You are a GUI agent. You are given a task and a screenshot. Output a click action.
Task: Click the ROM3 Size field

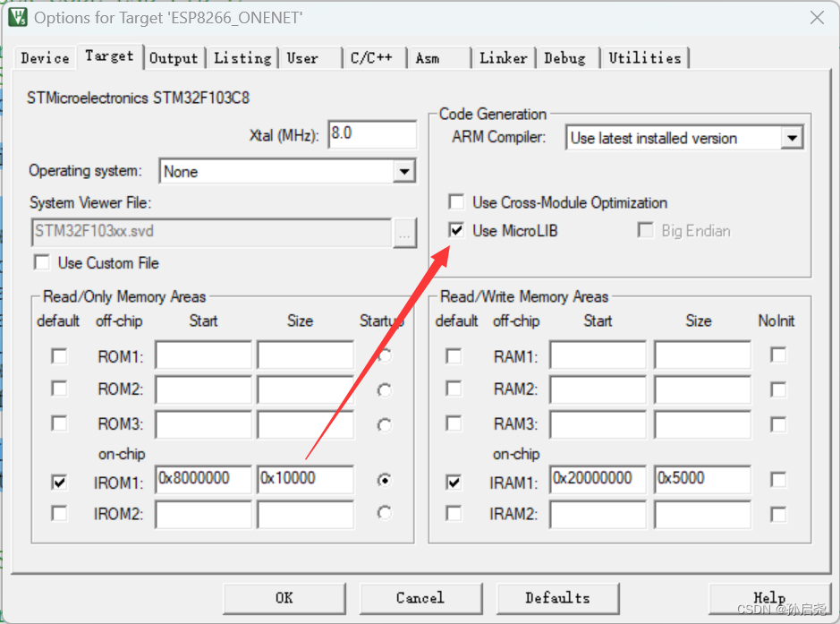(x=305, y=424)
